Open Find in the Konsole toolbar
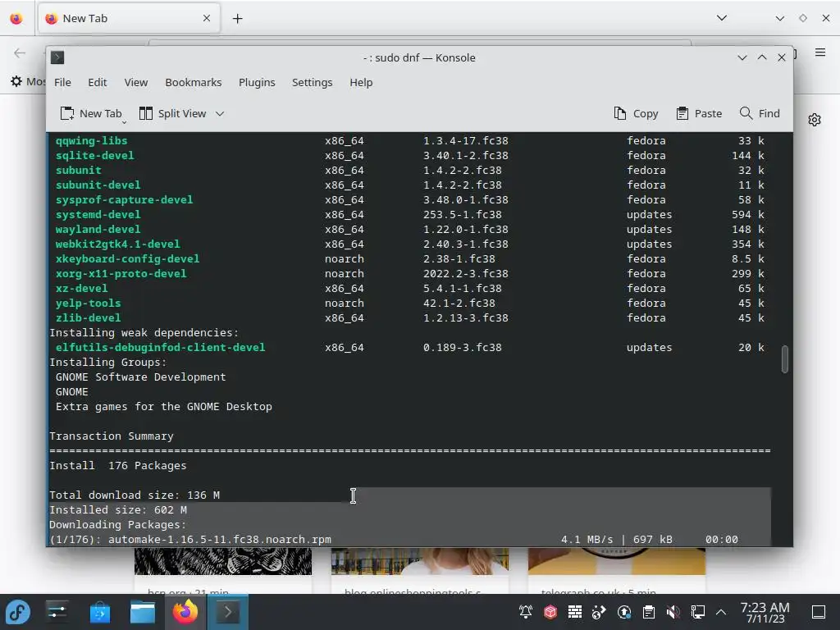Screen dimensions: 840x630 tap(760, 113)
